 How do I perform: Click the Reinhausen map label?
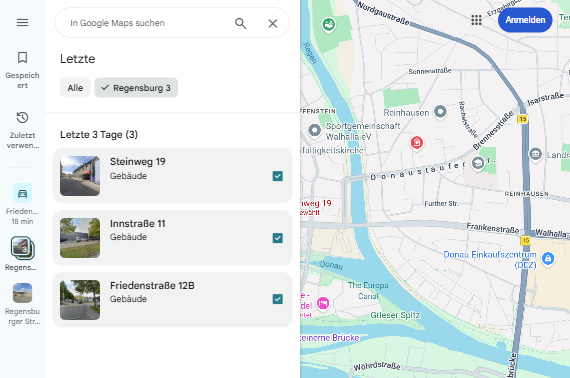coord(406,113)
